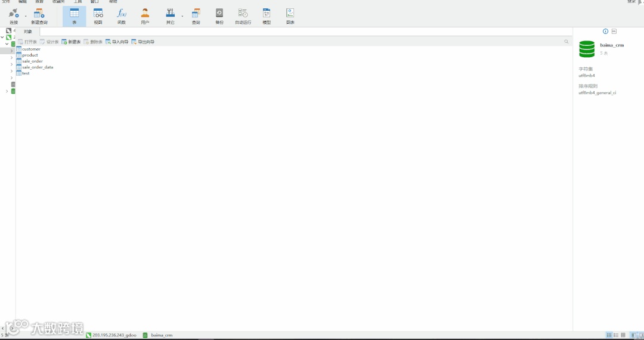Open the 文件 (File) menu

6,2
